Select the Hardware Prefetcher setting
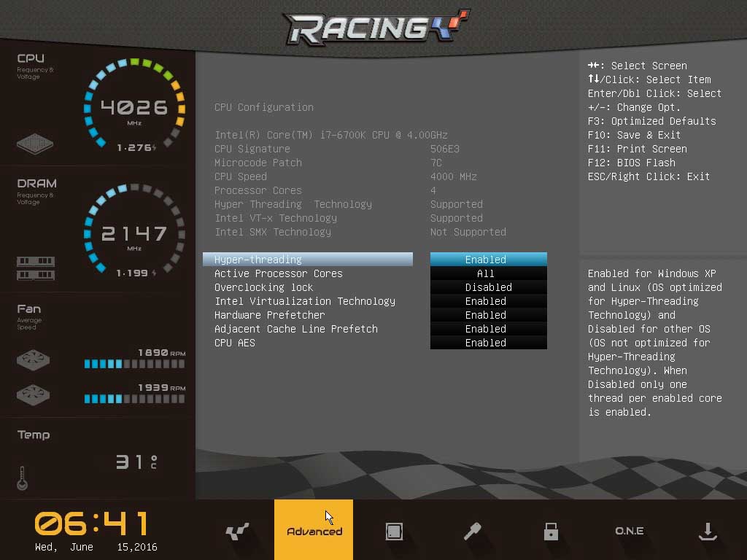The image size is (747, 560). 270,315
